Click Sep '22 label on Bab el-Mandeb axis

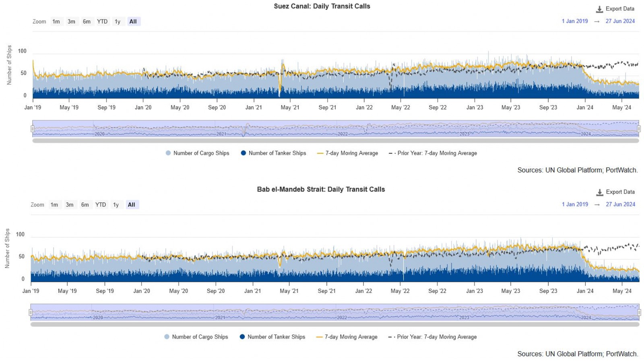coord(437,291)
